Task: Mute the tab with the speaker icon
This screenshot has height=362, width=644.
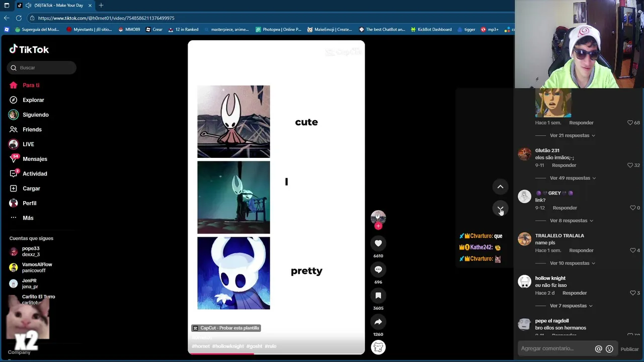Action: [x=28, y=6]
